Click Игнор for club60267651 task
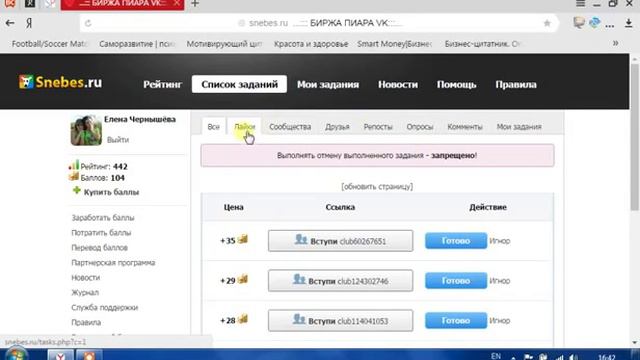Image resolution: width=640 pixels, height=360 pixels. [500, 241]
